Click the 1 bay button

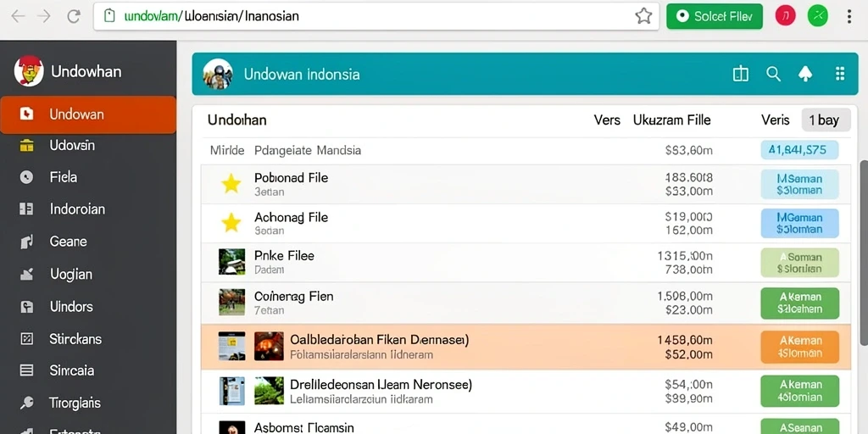pos(826,120)
